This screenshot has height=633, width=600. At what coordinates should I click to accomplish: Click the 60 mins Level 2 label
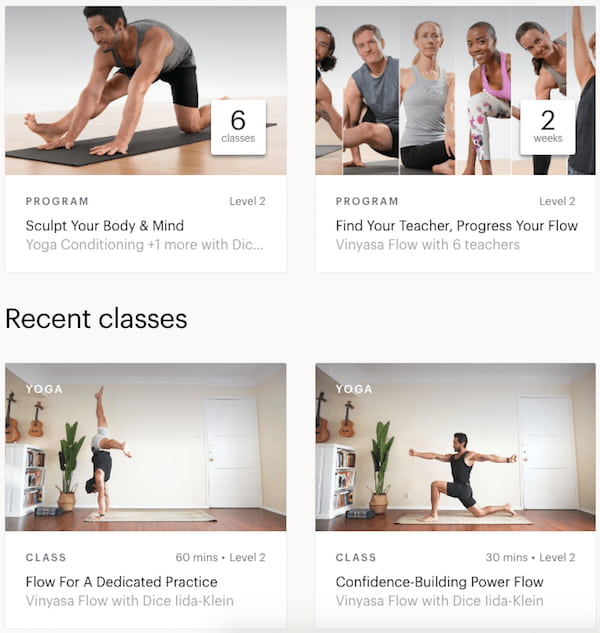pyautogui.click(x=220, y=558)
